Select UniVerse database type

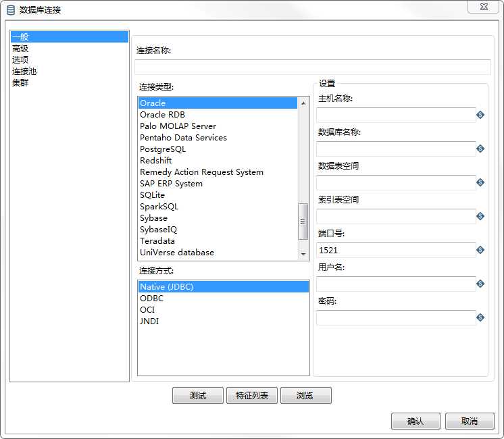tap(218, 253)
